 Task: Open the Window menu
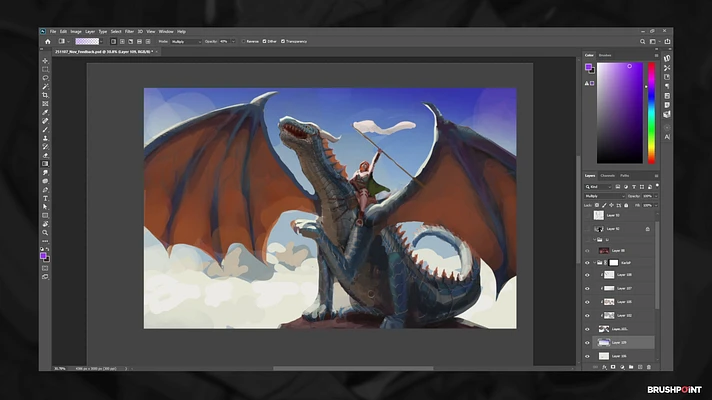click(166, 32)
